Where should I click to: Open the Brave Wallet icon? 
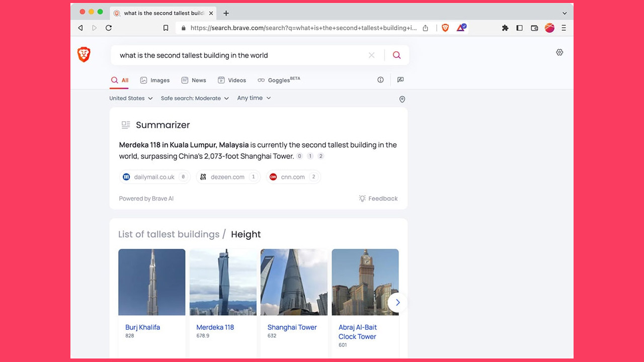(534, 28)
